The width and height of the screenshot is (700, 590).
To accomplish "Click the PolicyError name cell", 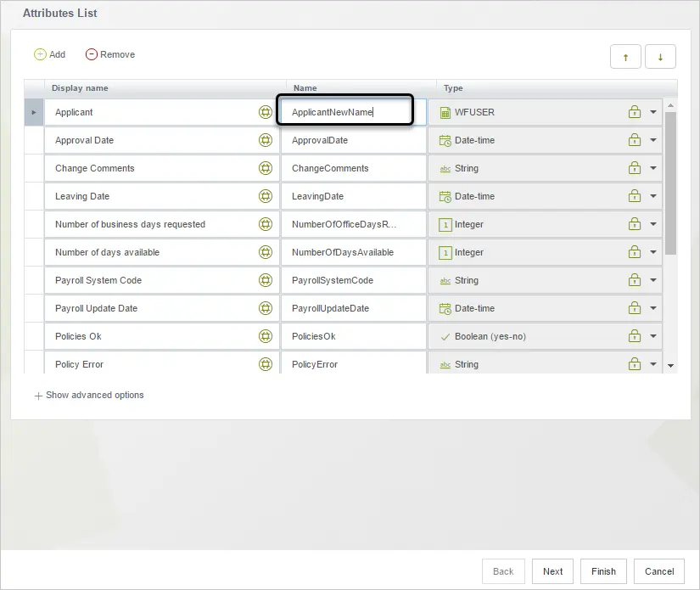I will (354, 364).
